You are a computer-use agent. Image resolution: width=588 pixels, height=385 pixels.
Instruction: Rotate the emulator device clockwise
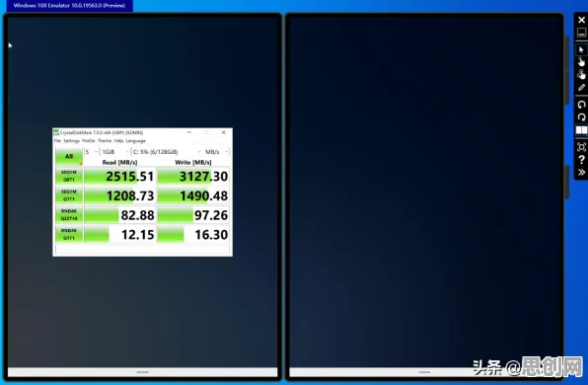click(581, 117)
